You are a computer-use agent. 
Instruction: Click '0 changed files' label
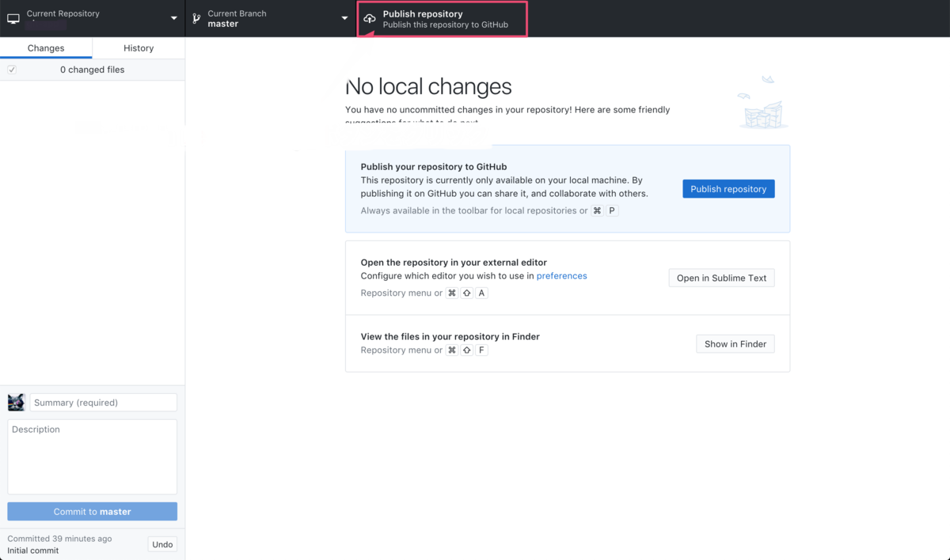coord(92,70)
